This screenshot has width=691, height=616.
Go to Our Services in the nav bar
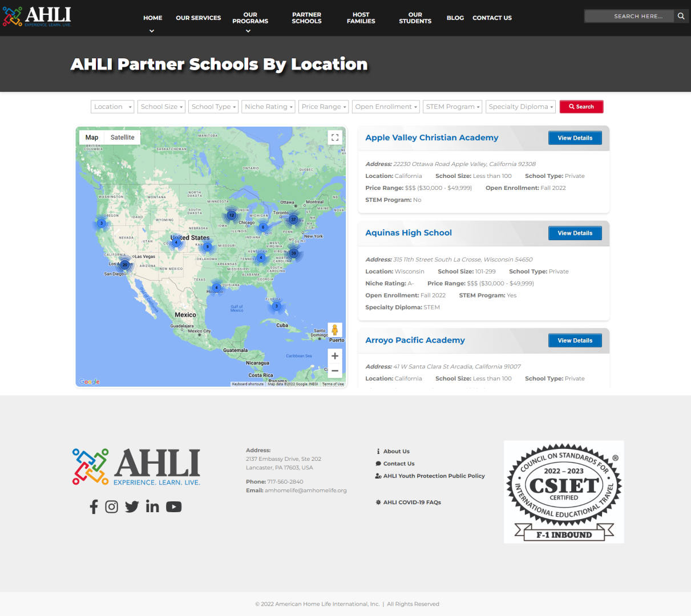click(x=199, y=18)
